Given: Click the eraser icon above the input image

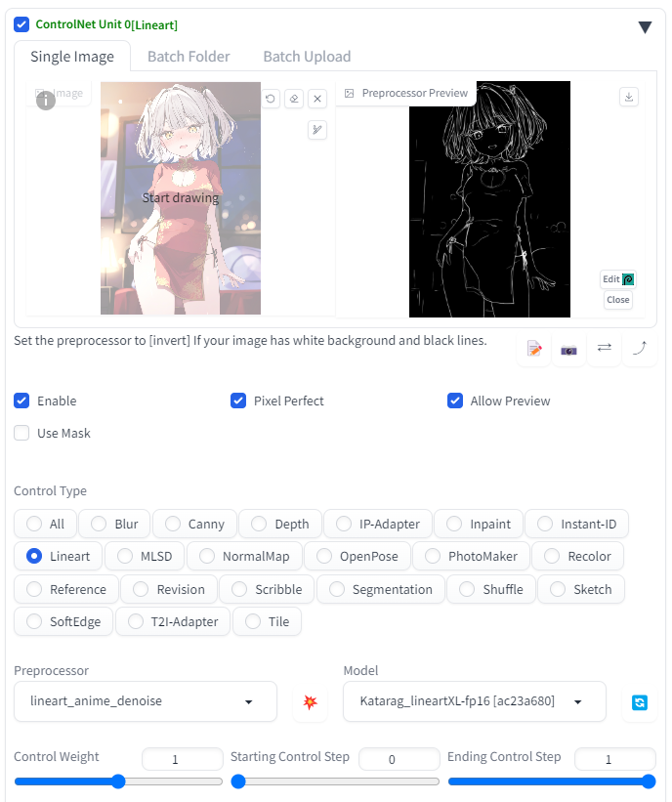Looking at the screenshot, I should point(294,99).
